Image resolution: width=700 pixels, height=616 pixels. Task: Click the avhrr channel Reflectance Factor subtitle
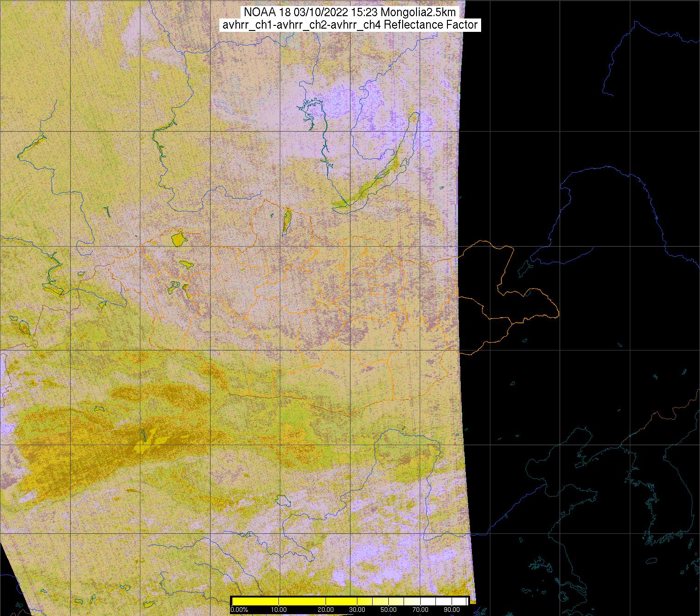point(350,25)
